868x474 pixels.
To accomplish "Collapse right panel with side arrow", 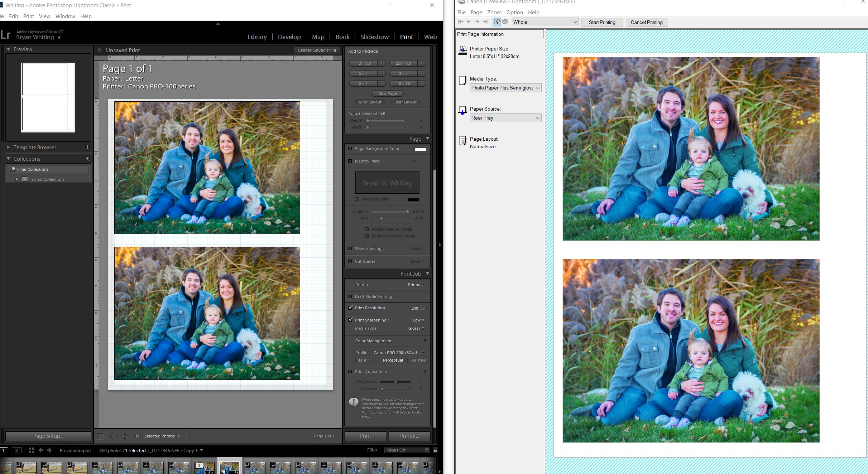I will [440, 245].
